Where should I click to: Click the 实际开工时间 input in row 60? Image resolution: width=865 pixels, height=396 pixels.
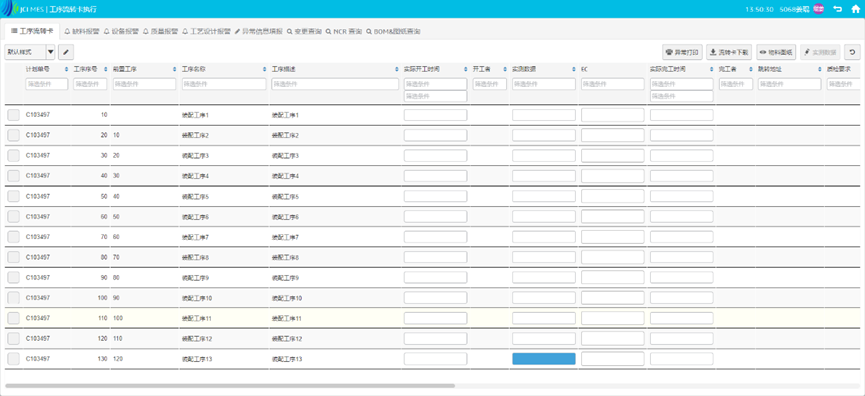point(435,217)
